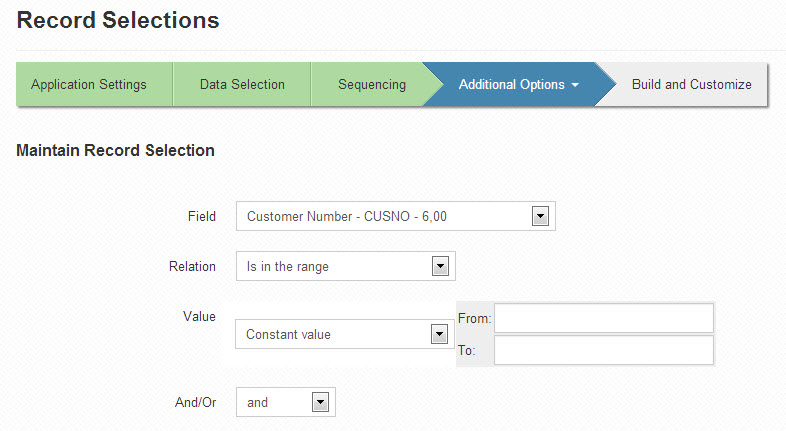Click the Record Selections page heading
Screen dimensions: 786x431
118,21
